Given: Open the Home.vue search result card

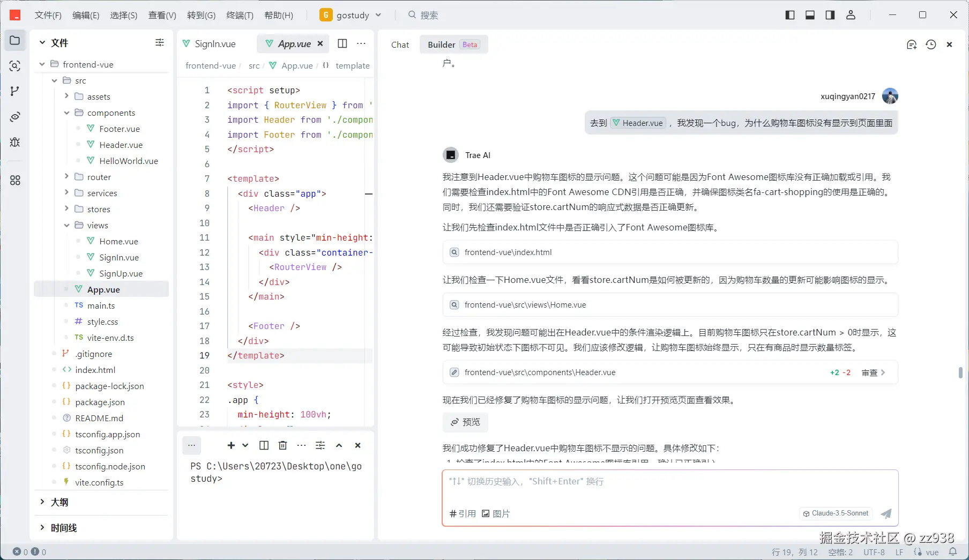Looking at the screenshot, I should click(670, 305).
